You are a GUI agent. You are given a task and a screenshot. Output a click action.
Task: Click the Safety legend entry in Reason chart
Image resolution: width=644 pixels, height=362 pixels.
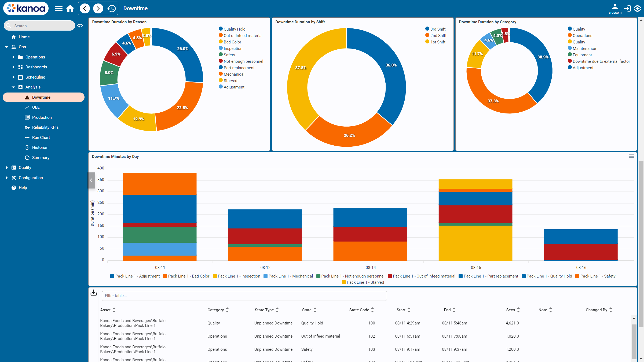click(227, 55)
